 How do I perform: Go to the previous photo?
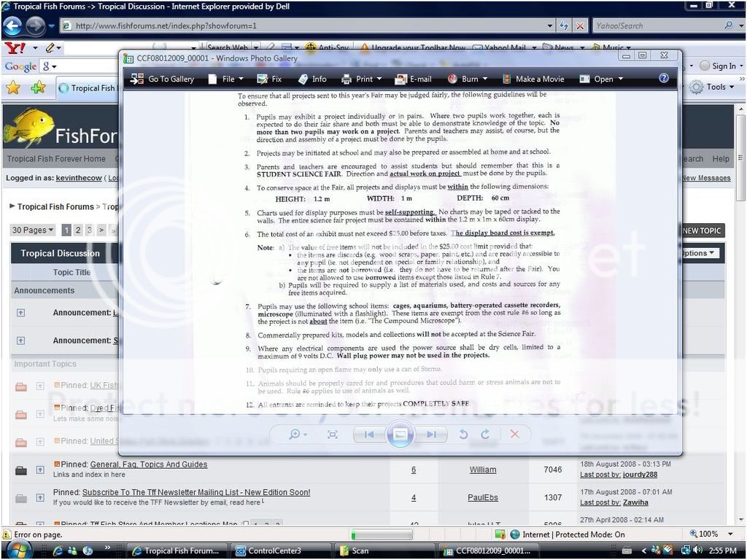[368, 435]
